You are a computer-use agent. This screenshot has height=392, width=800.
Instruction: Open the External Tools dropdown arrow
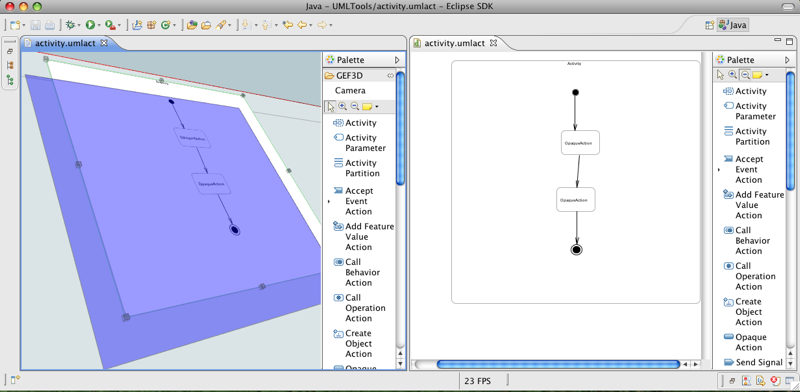[x=119, y=25]
